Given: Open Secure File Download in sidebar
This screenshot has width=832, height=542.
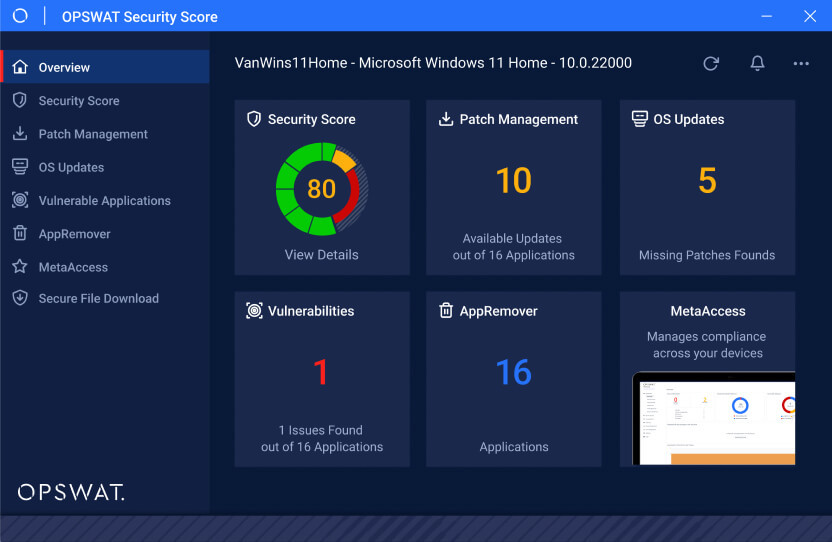Looking at the screenshot, I should click(98, 298).
